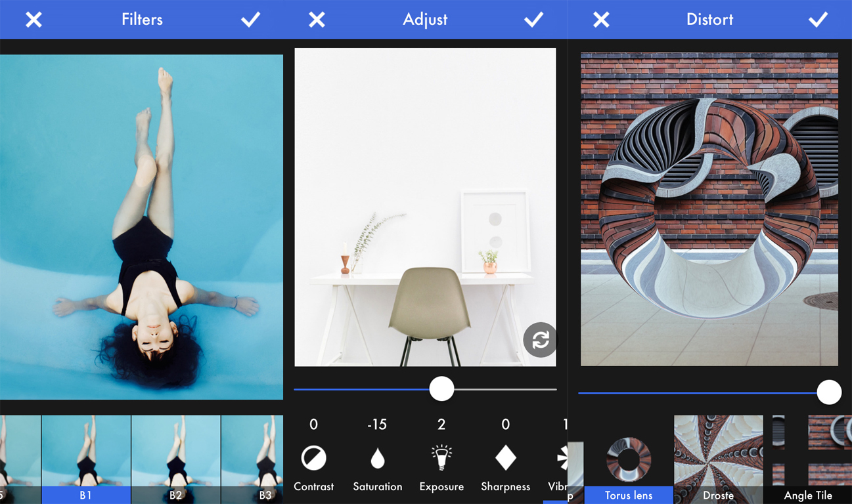The width and height of the screenshot is (852, 504).
Task: Confirm Filters changes with checkmark
Action: 250,20
